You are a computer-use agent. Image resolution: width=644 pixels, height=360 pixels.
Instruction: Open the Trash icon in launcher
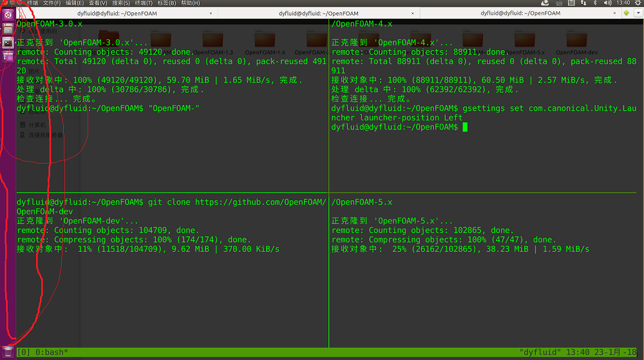(x=8, y=352)
